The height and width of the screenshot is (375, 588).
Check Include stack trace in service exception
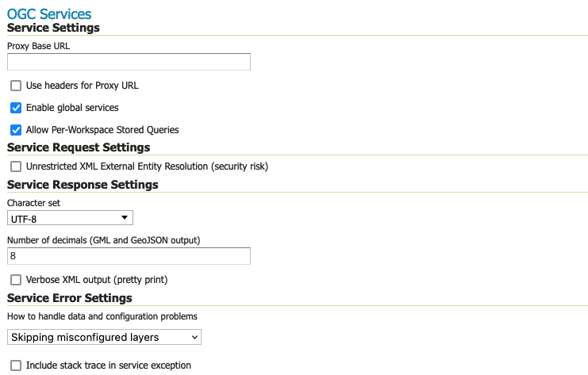(16, 365)
